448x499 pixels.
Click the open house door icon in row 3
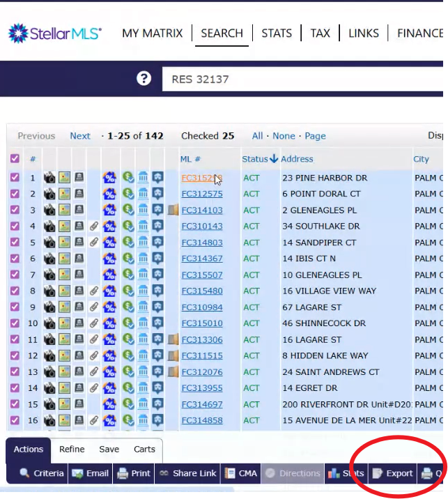coord(173,210)
